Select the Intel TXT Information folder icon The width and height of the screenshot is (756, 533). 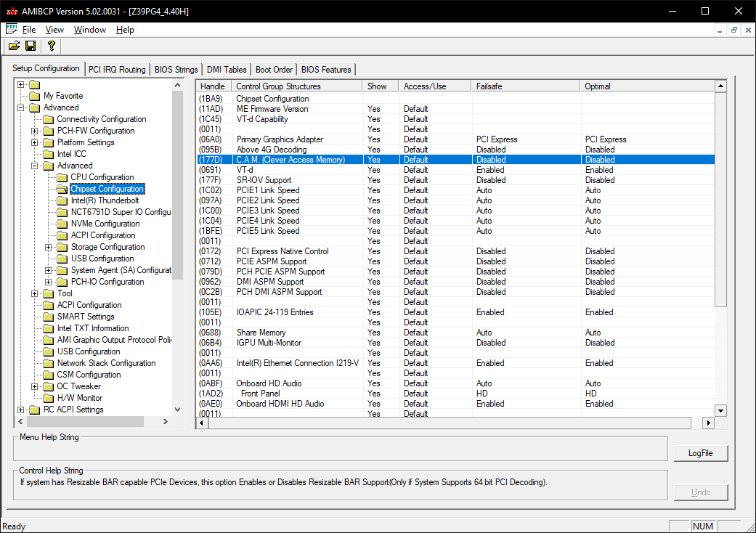(48, 328)
